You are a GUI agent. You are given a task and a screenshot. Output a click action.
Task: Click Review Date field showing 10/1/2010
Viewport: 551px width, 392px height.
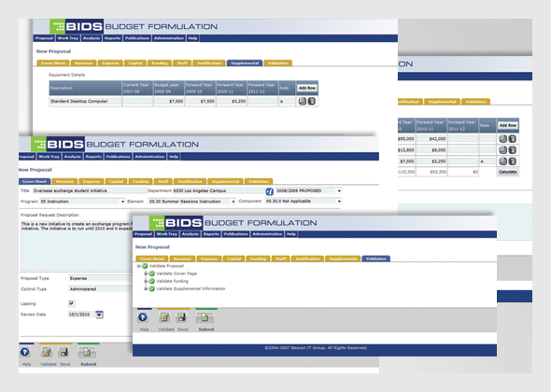(81, 315)
